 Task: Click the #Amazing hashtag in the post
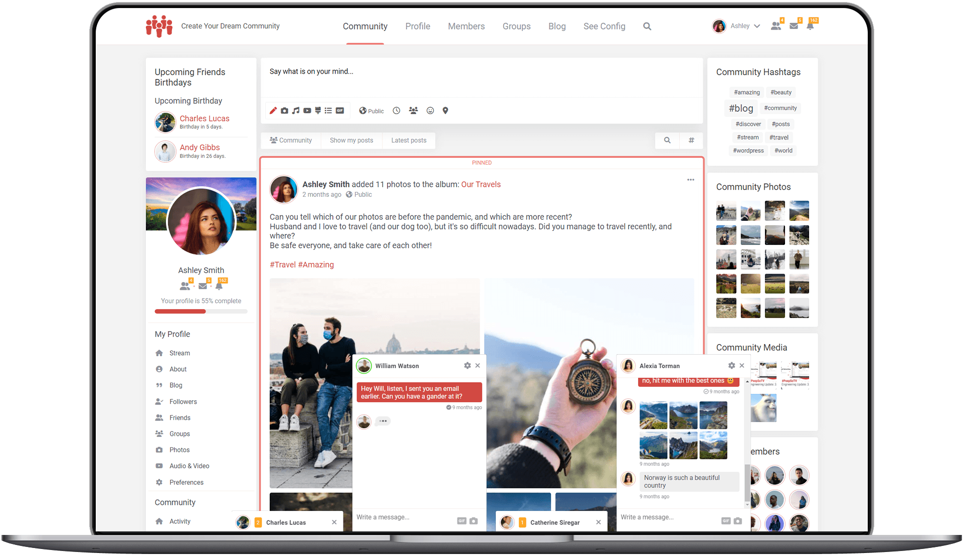click(316, 265)
